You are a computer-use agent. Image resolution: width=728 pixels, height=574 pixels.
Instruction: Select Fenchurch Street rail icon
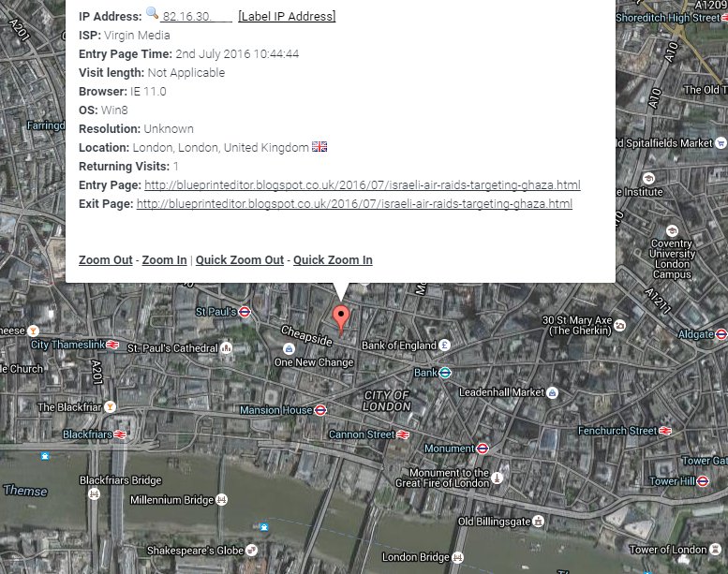665,431
